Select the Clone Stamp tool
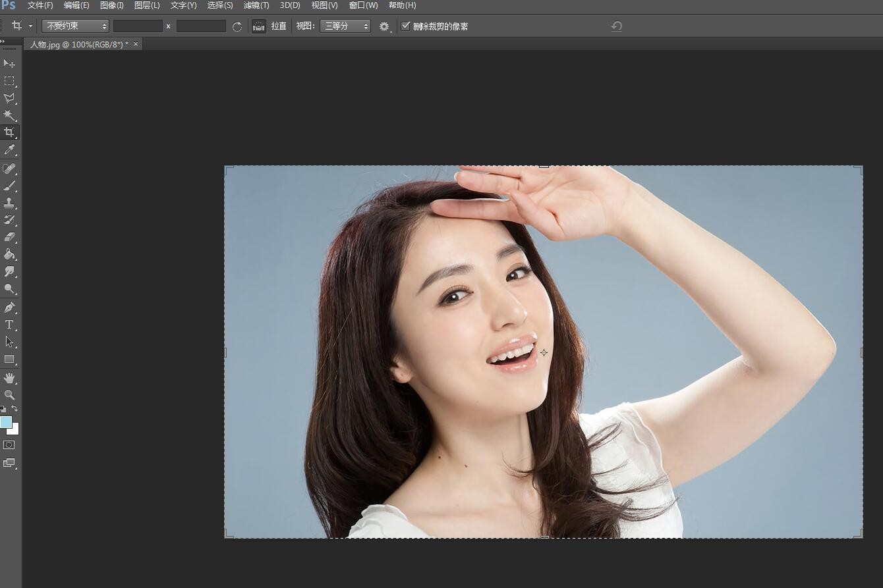The height and width of the screenshot is (588, 883). click(9, 203)
